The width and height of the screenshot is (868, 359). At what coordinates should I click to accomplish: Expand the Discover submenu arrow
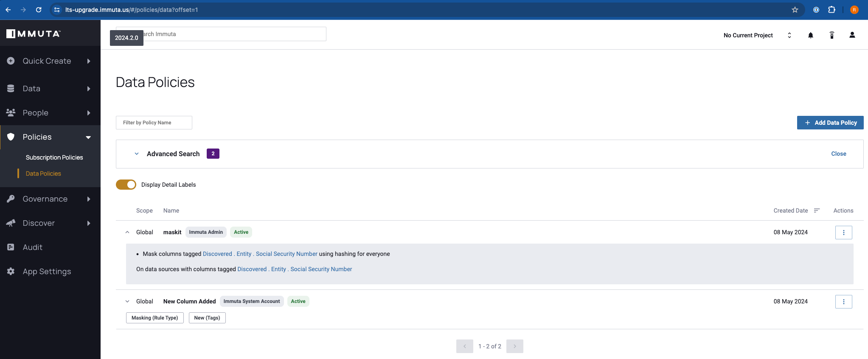(89, 223)
